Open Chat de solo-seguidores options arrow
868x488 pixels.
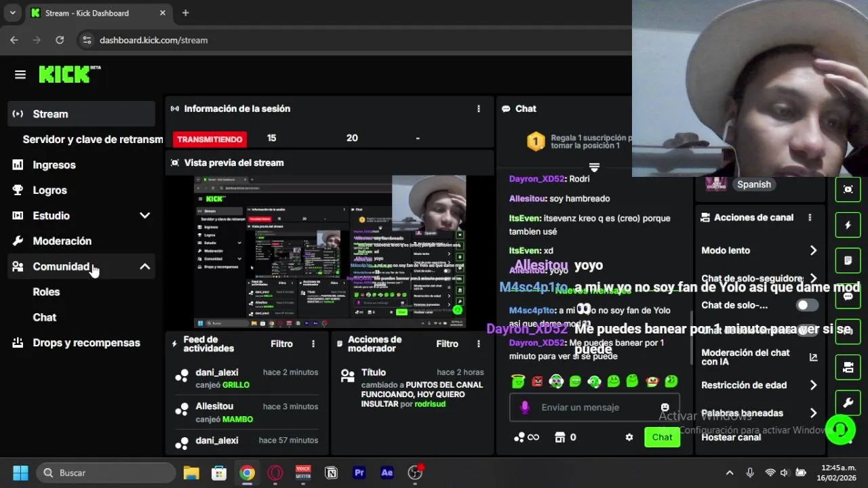(813, 279)
